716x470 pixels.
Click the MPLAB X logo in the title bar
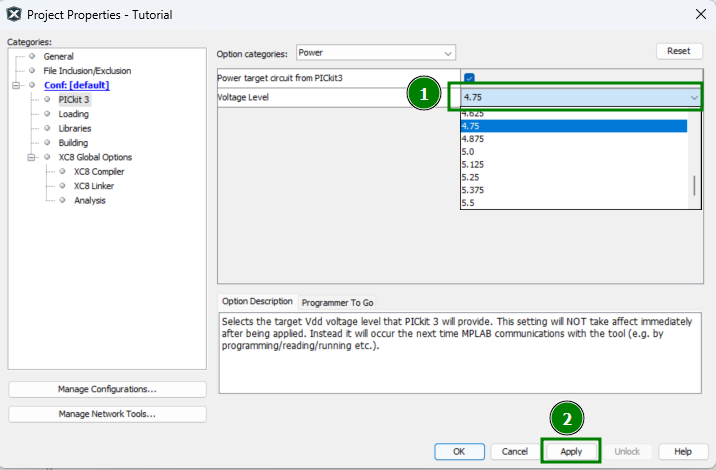pos(14,14)
